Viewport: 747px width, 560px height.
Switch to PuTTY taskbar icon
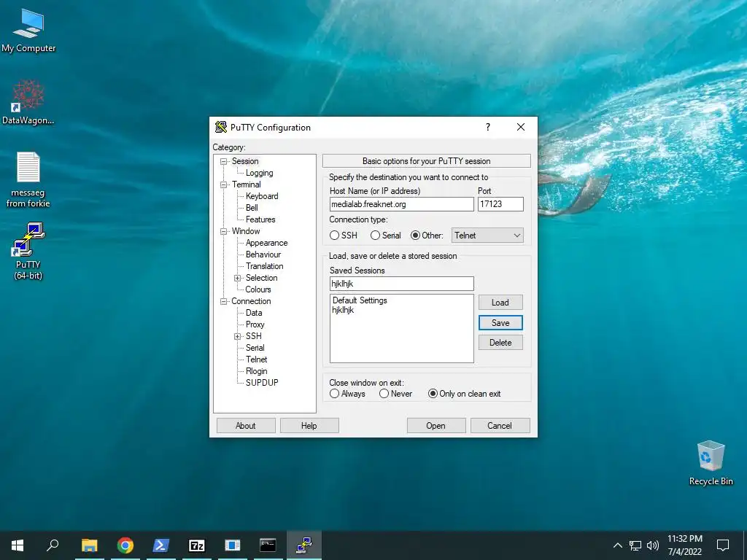[x=304, y=545]
